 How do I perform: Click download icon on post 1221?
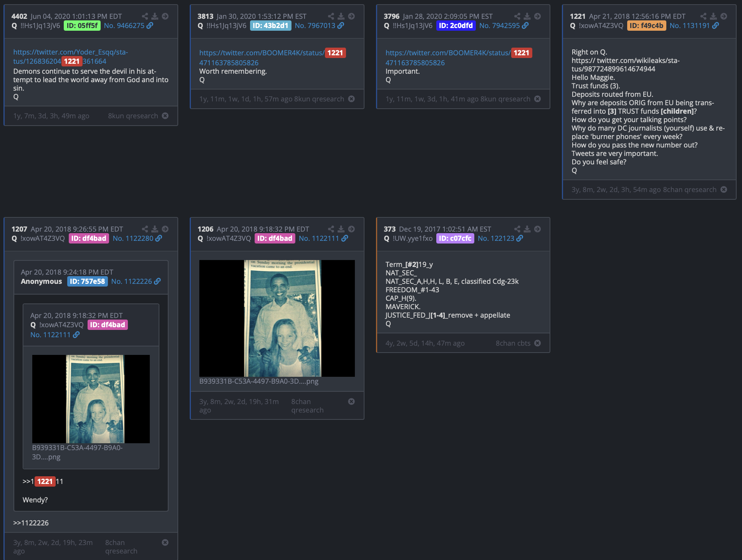pos(713,16)
